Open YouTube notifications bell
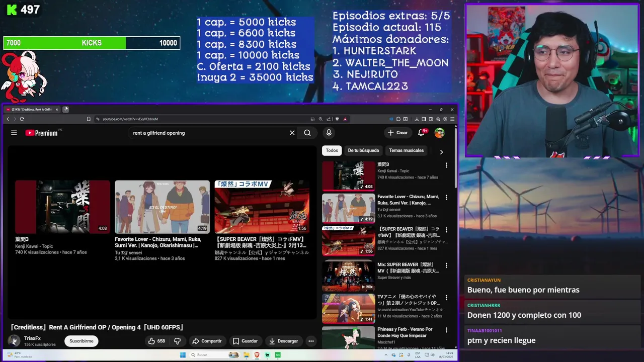The width and height of the screenshot is (644, 362). click(422, 133)
